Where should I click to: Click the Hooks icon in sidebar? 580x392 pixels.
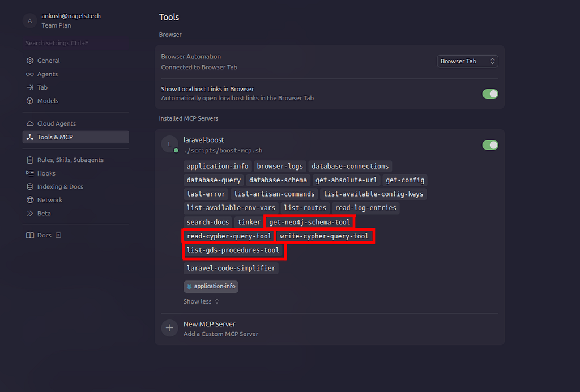[30, 173]
